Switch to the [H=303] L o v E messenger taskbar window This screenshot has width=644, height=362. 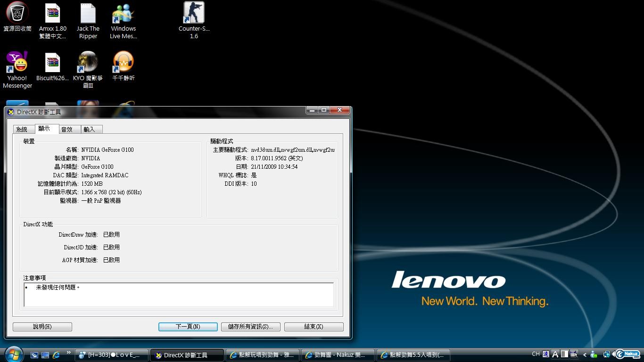(112, 355)
